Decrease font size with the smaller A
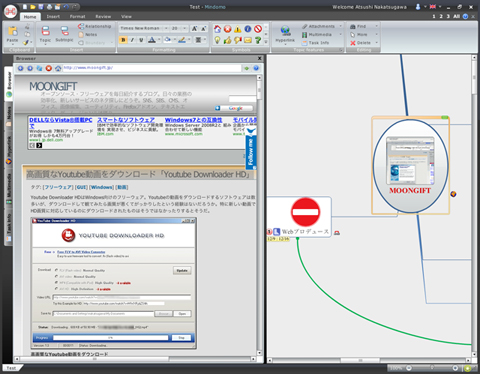Screen dimensions: 480x374 [x=203, y=29]
